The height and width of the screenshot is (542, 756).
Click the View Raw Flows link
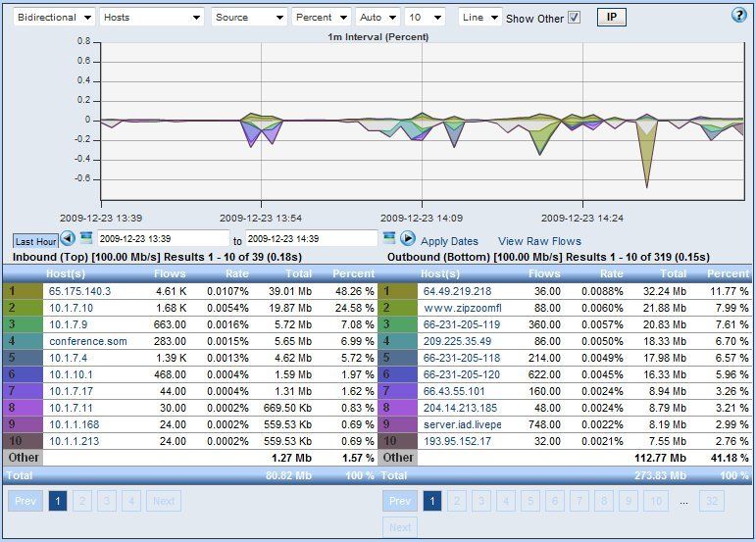[x=539, y=241]
